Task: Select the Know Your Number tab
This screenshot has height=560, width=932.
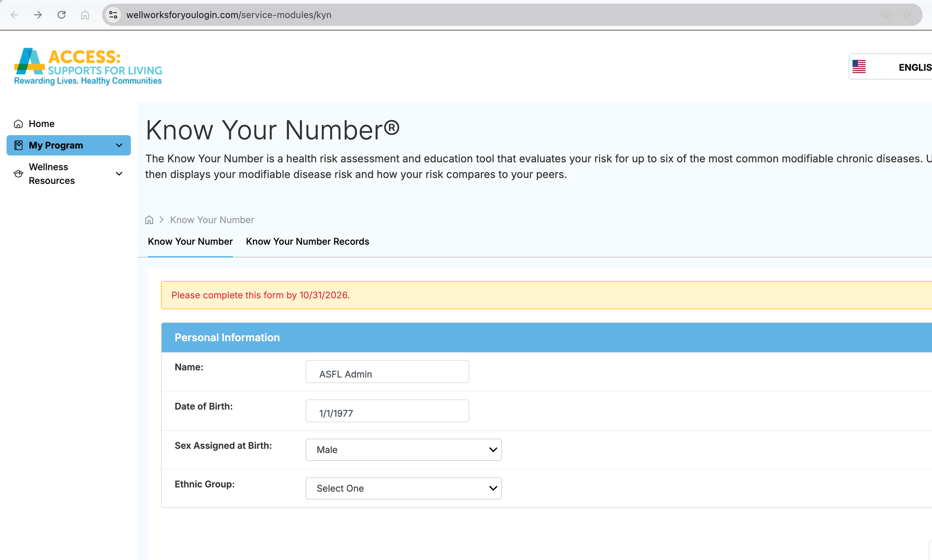Action: 190,242
